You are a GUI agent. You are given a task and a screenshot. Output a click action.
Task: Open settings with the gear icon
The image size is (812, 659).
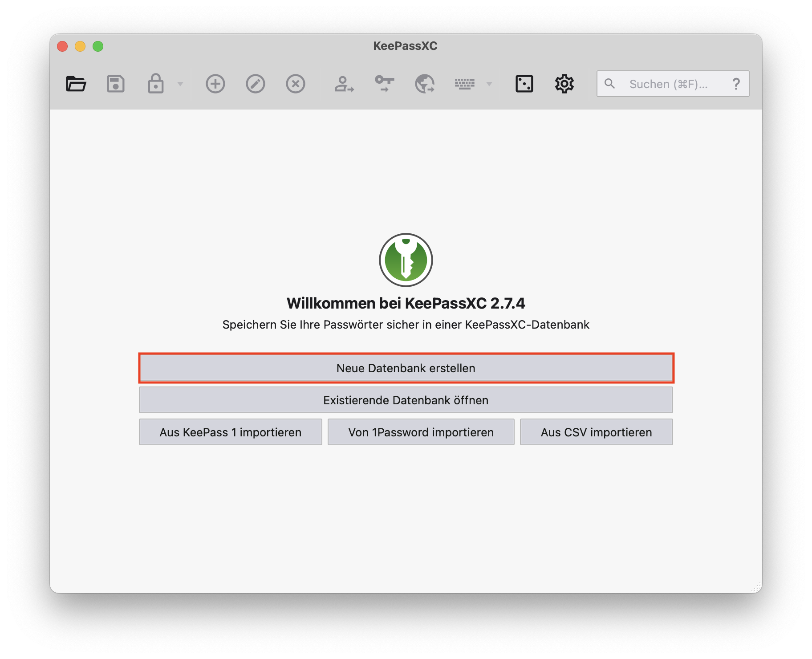tap(564, 84)
